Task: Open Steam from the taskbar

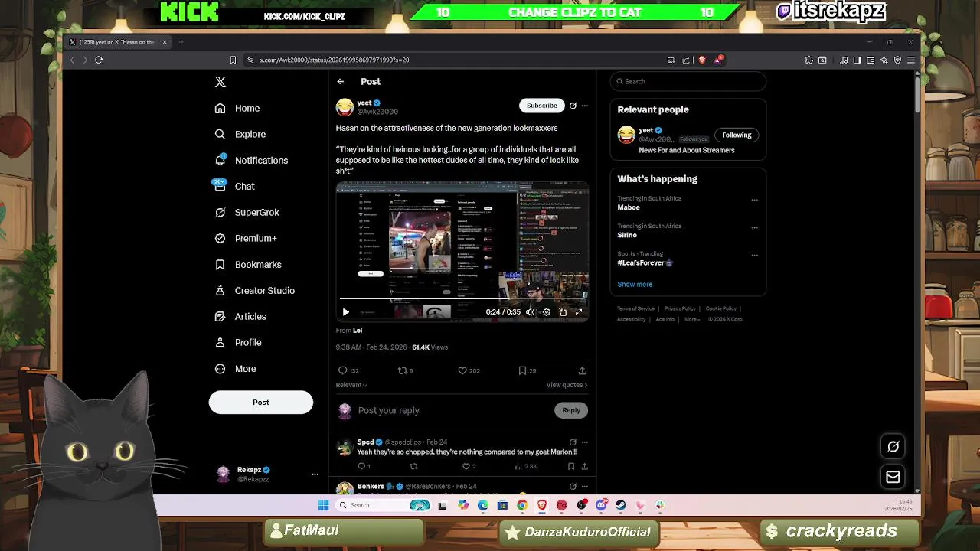Action: 620,505
